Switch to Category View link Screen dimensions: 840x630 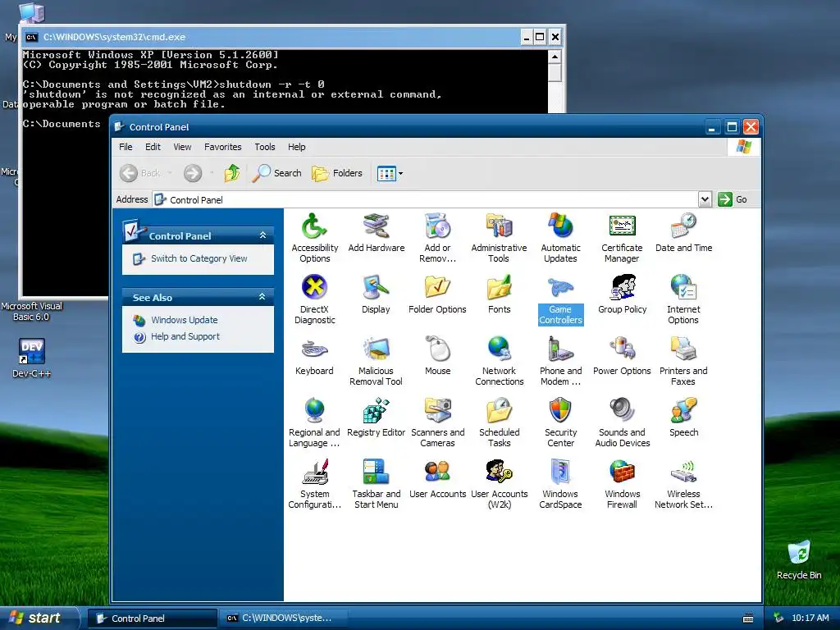point(199,258)
